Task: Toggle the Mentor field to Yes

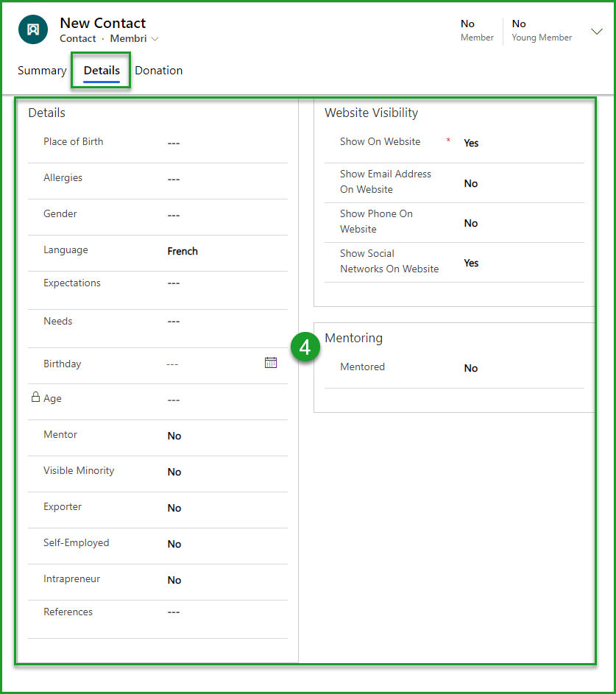Action: (x=174, y=436)
